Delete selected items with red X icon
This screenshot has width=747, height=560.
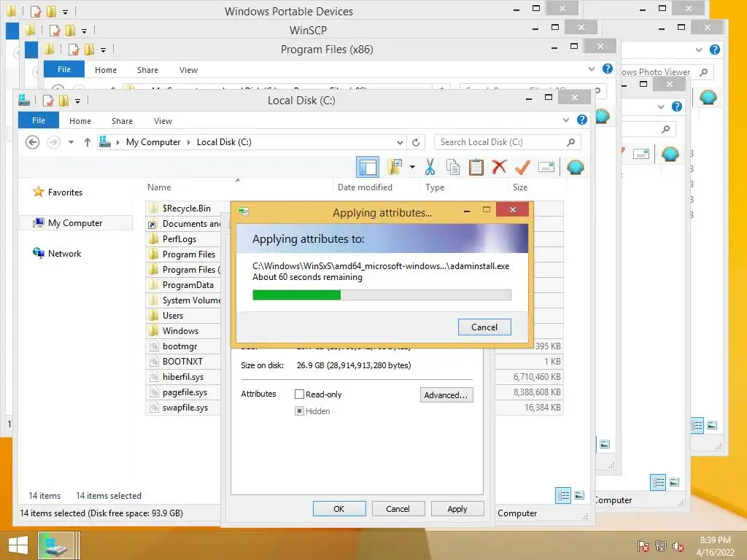click(499, 167)
